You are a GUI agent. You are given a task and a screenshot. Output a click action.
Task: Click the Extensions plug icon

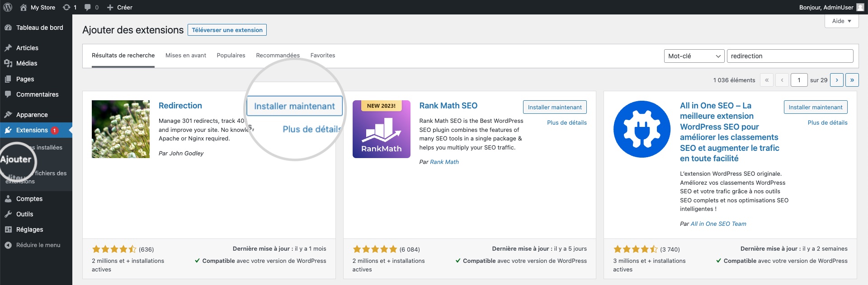pyautogui.click(x=8, y=130)
